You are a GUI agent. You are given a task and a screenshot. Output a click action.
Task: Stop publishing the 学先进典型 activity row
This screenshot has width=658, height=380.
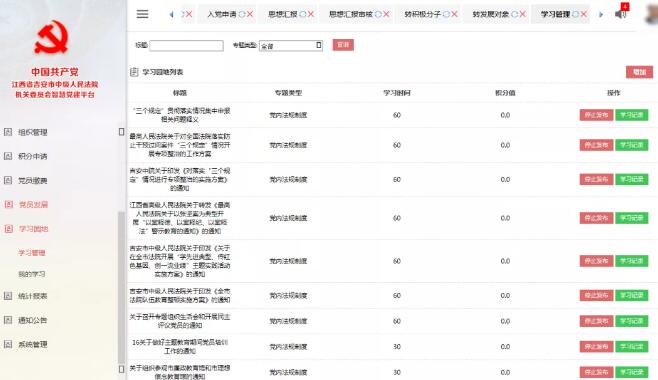(596, 261)
